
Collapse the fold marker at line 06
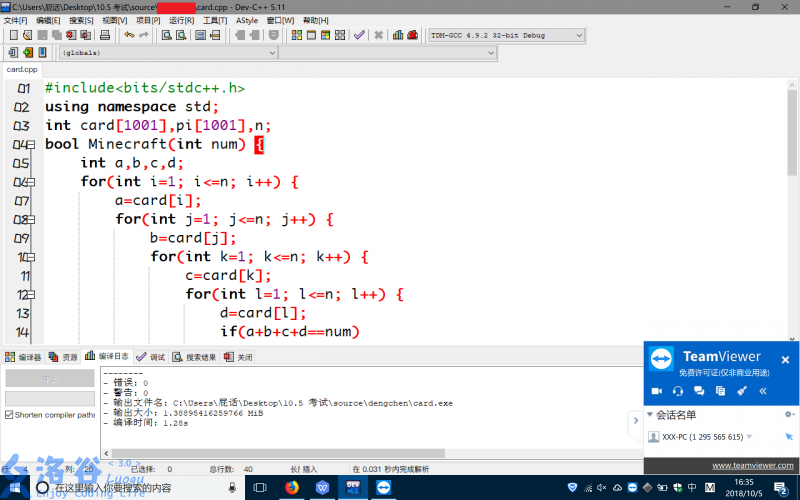tap(32, 182)
